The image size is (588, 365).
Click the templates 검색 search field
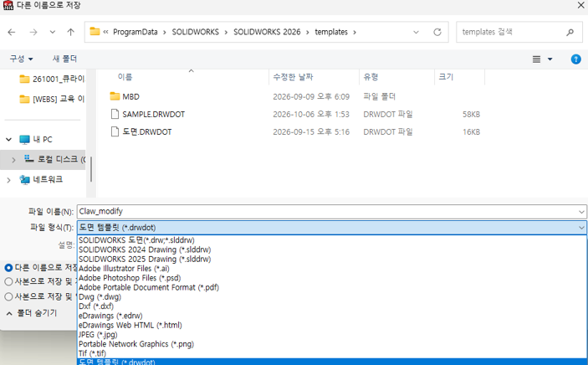[519, 32]
